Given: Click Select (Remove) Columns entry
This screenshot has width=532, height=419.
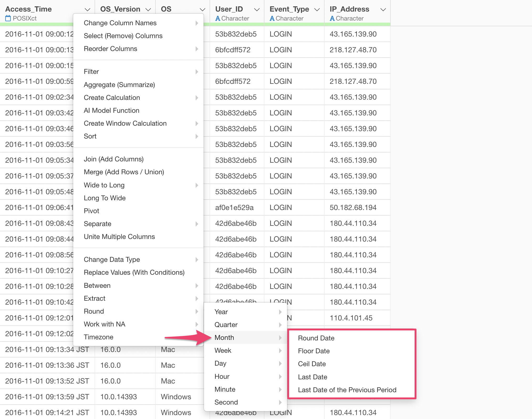Looking at the screenshot, I should click(123, 36).
